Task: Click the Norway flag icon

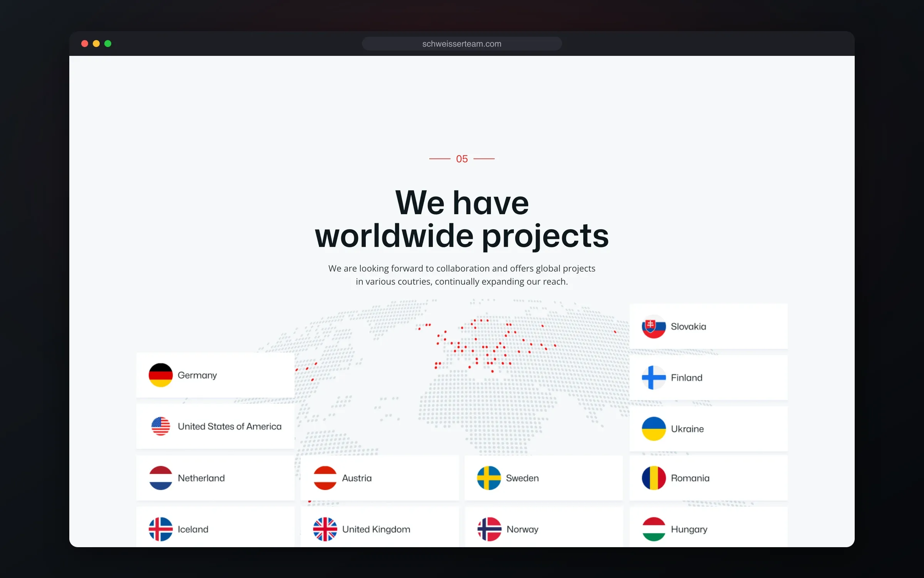Action: 489,529
